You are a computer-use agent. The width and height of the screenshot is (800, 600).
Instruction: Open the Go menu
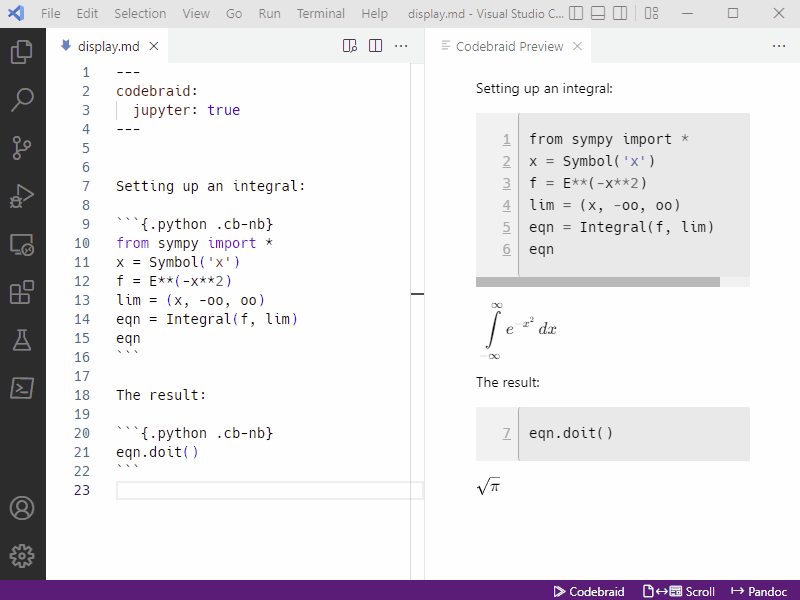tap(234, 14)
